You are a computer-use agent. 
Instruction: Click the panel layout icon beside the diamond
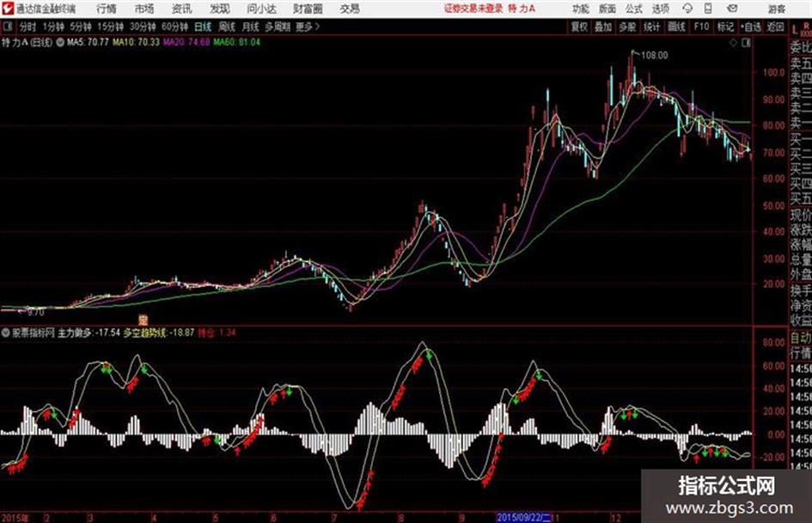pos(746,43)
